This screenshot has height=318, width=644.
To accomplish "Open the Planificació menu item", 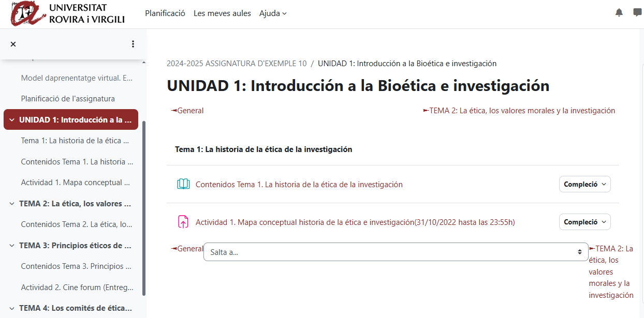I will 165,13.
